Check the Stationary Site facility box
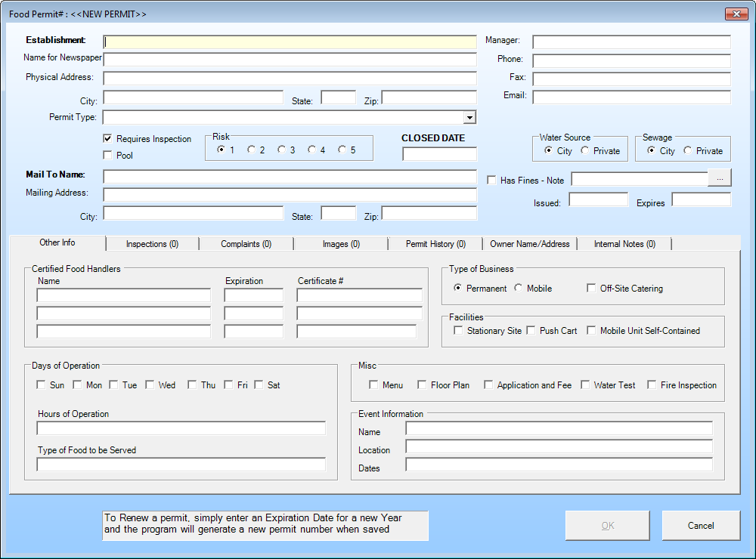The height and width of the screenshot is (559, 756). 458,330
